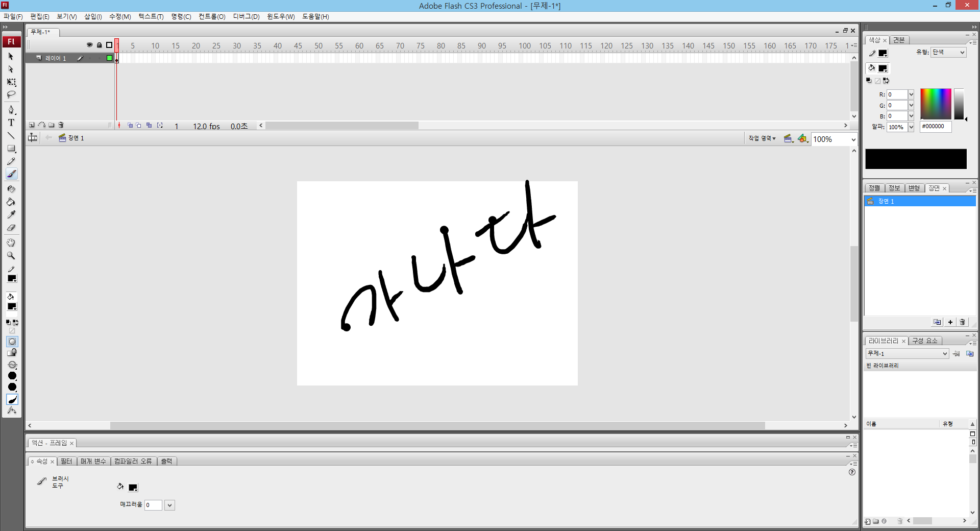Select the Line tool
980x531 pixels.
tap(11, 135)
